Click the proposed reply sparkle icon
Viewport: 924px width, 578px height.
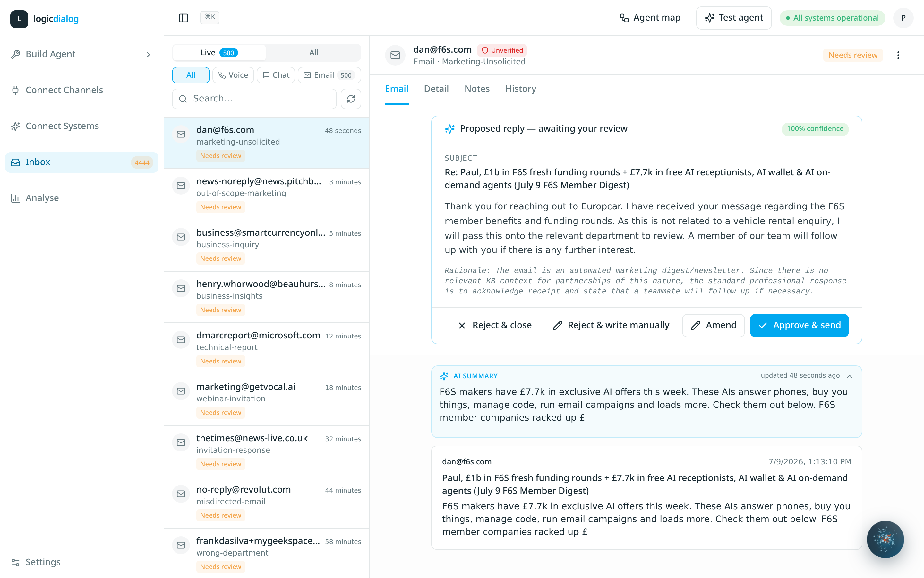(x=449, y=129)
